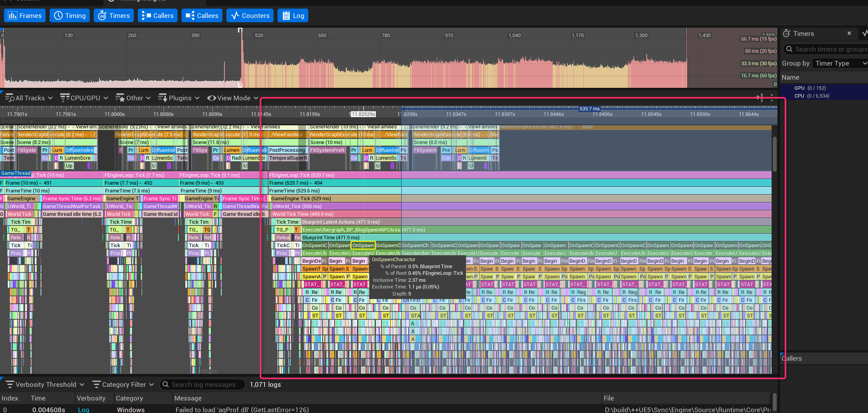Click the Log icon in the toolbar
This screenshot has width=868, height=413.
[286, 16]
